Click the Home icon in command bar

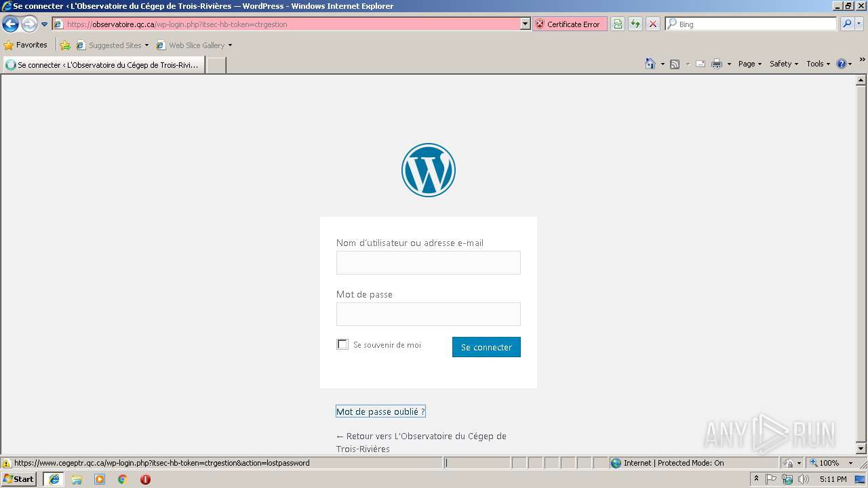coord(650,64)
